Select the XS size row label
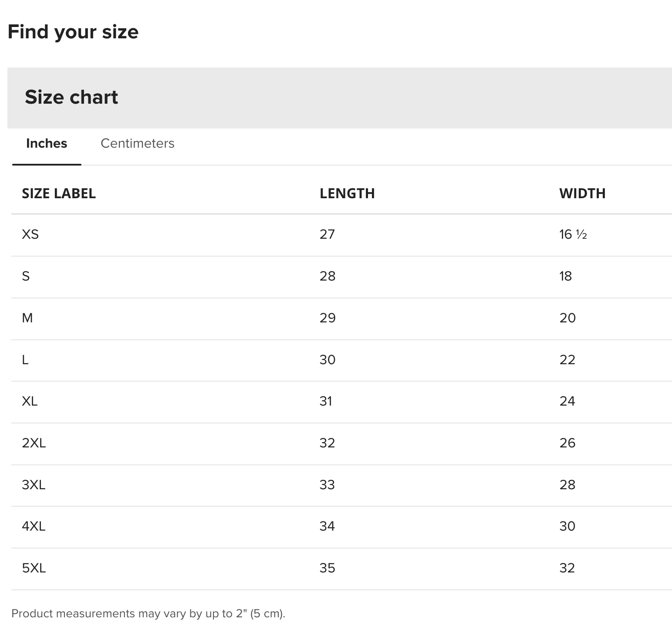The width and height of the screenshot is (672, 633). 30,235
